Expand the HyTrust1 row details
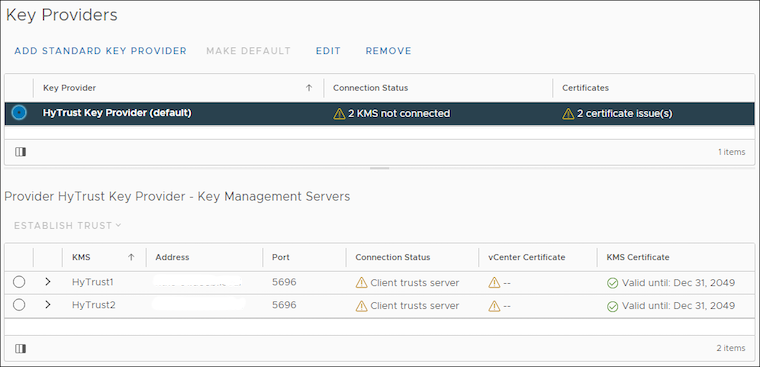Screen dimensions: 760x367 coord(48,282)
